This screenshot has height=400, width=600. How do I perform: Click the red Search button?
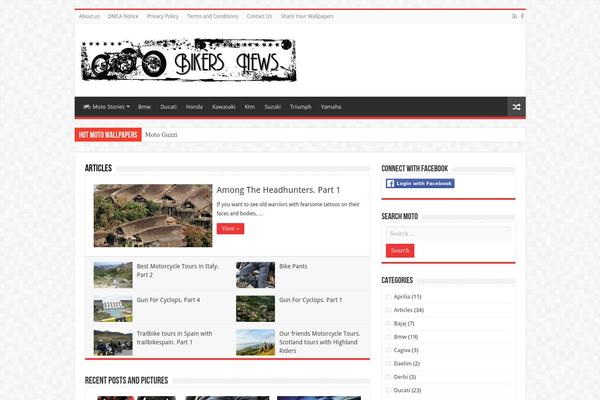400,250
